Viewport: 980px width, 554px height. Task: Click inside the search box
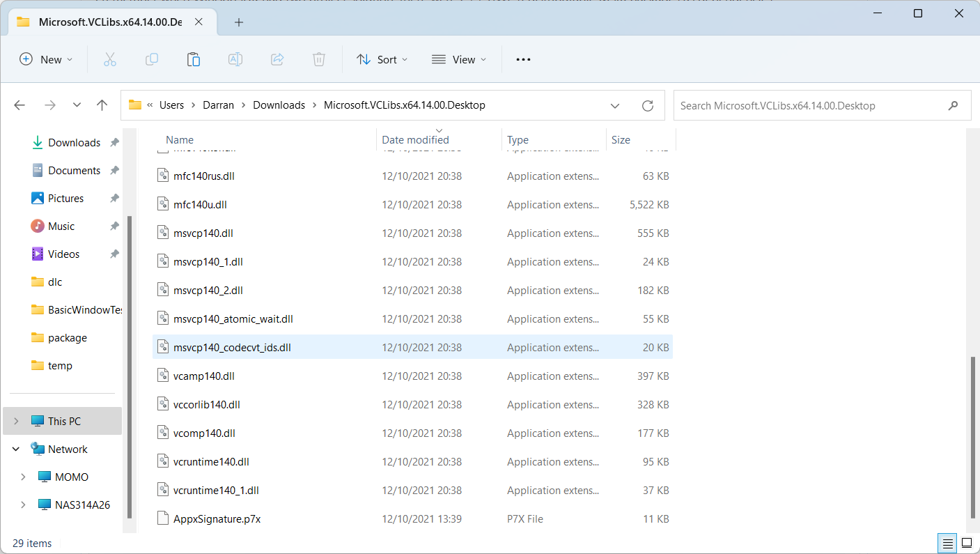coord(801,105)
